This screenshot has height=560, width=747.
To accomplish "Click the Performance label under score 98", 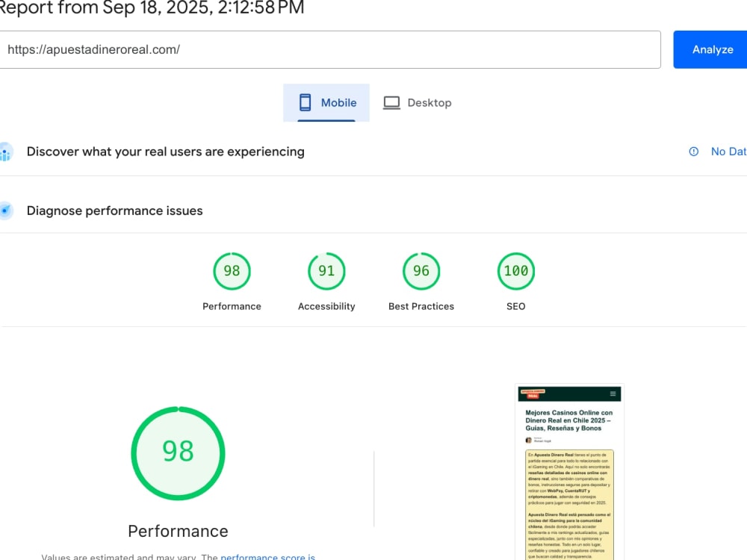I will coord(232,306).
